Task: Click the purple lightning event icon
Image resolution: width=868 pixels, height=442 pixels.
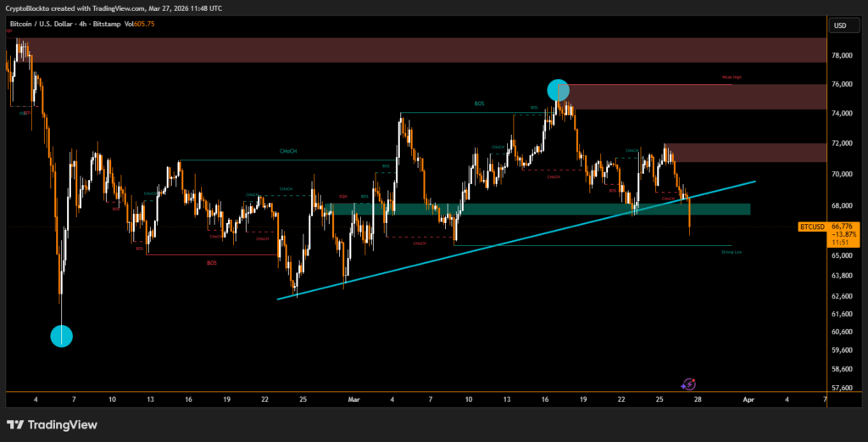Action: click(x=689, y=384)
